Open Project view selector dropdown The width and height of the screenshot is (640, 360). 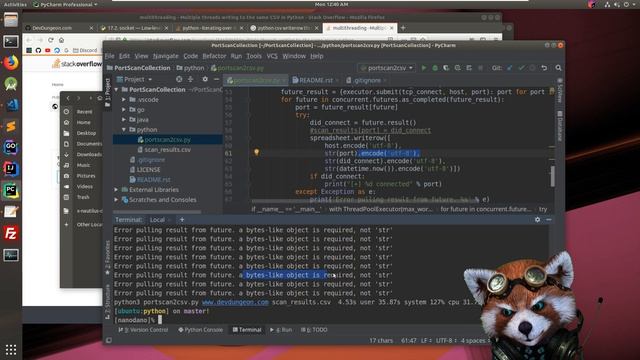(134, 79)
